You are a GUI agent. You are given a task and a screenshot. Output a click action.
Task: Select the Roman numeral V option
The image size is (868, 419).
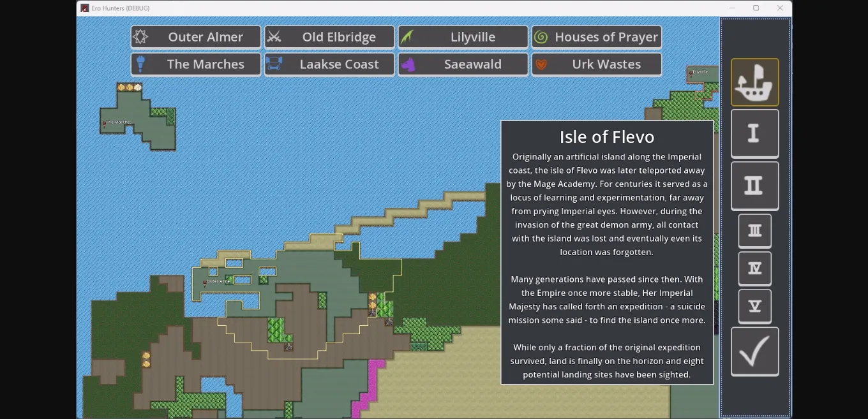click(754, 307)
